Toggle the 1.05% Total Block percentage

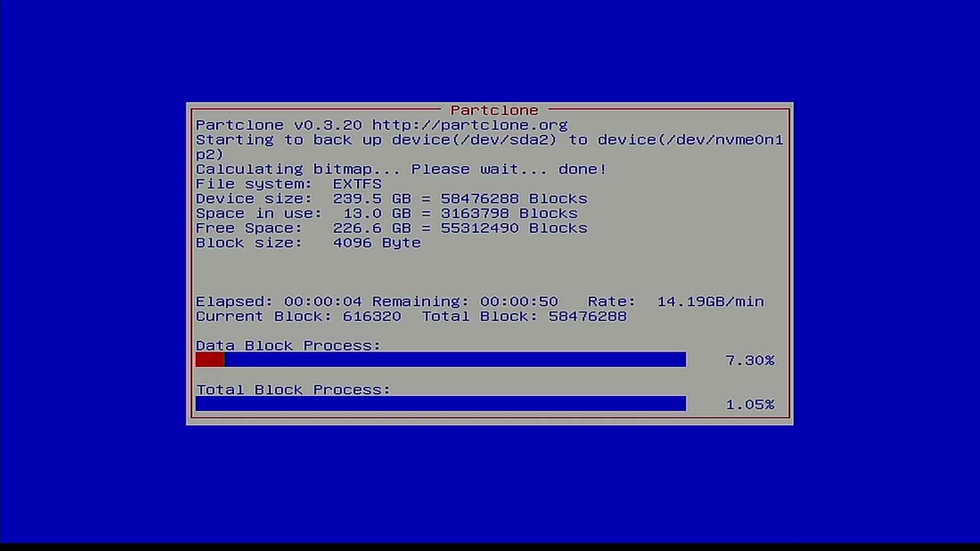[750, 405]
